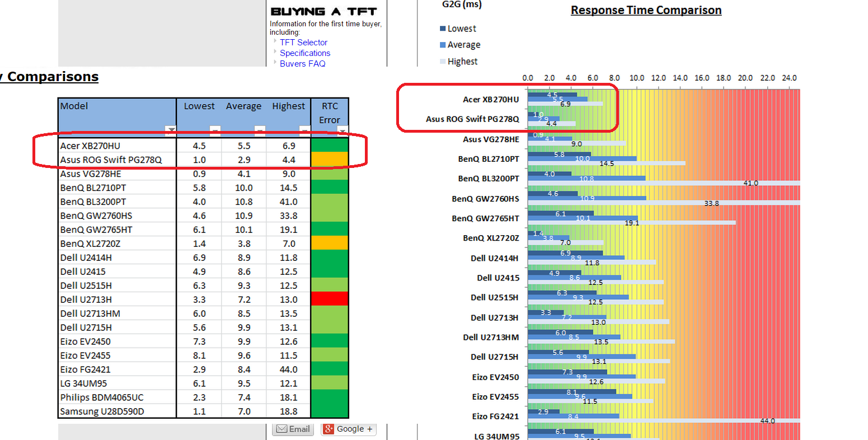Open the Lowest column filter dropdown
The height and width of the screenshot is (440, 868).
click(x=215, y=131)
